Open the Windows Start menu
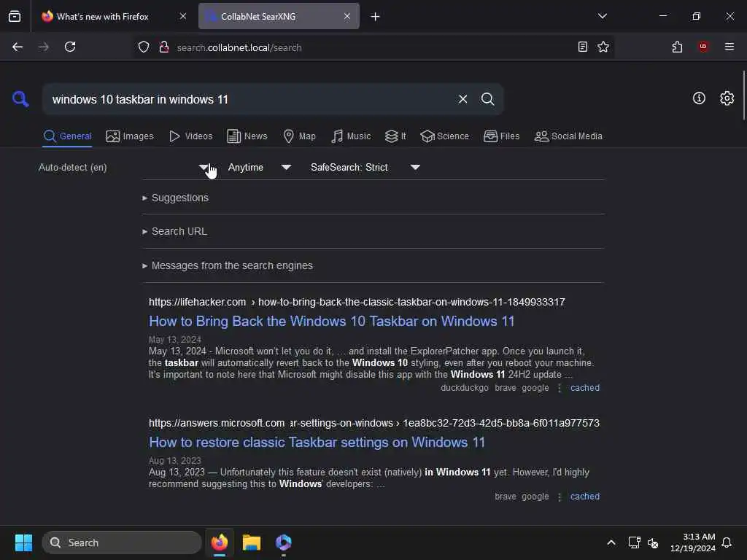The width and height of the screenshot is (747, 560). tap(23, 542)
